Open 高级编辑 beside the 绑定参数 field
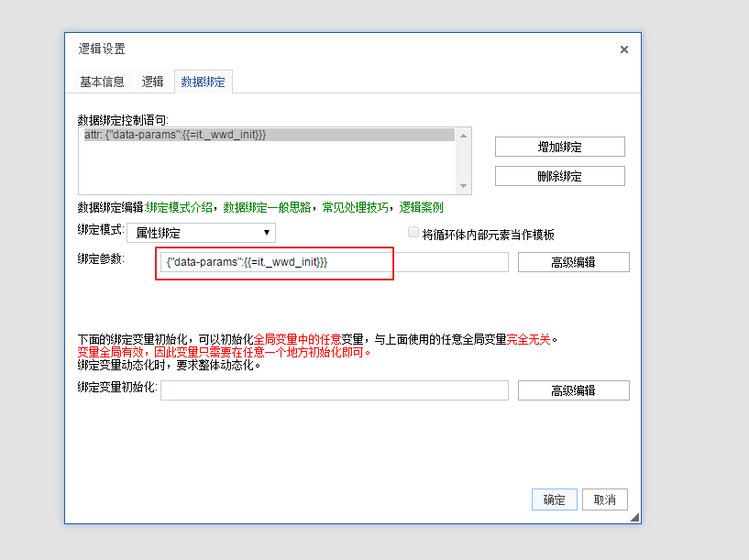The width and height of the screenshot is (749, 560). pos(573,262)
